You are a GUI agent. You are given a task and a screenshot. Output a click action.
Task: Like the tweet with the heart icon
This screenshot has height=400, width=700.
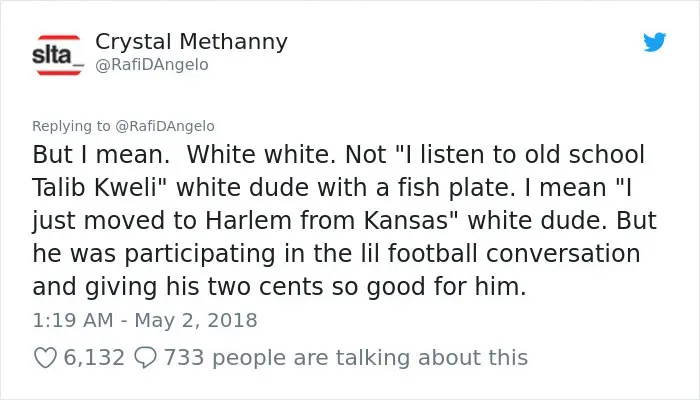click(45, 358)
